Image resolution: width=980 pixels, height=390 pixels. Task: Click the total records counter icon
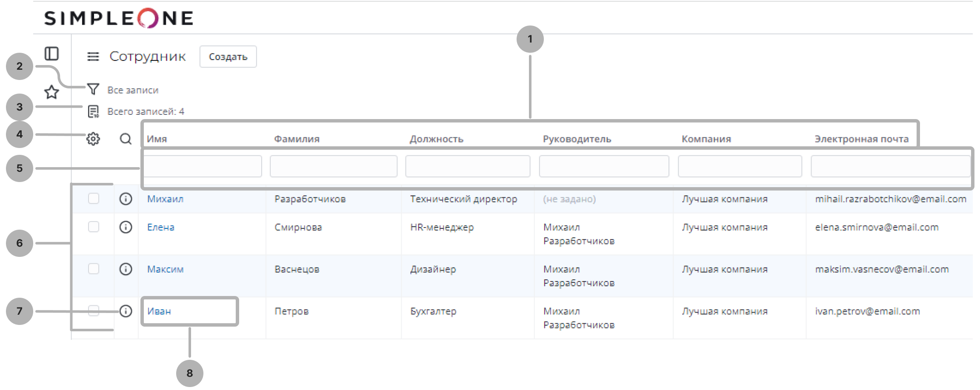pyautogui.click(x=93, y=111)
